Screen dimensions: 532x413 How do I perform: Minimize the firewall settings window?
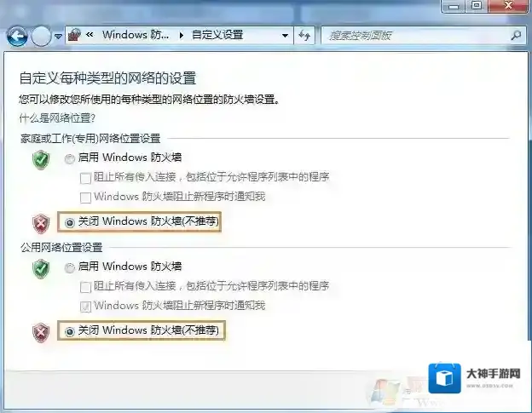[454, 6]
